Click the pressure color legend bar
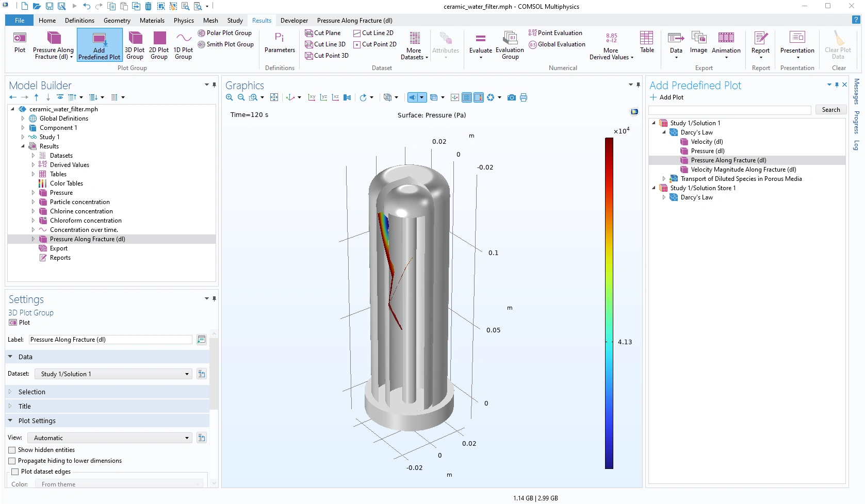The image size is (865, 504). pyautogui.click(x=609, y=303)
